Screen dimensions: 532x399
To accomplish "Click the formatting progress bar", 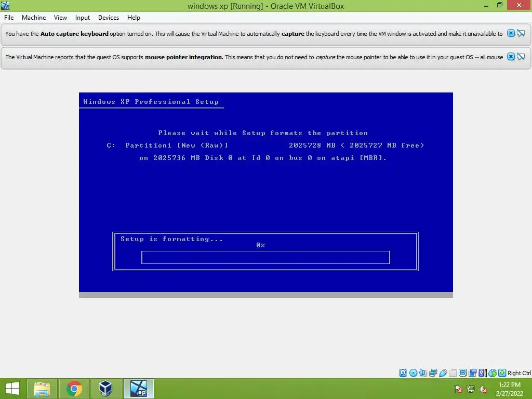I will (265, 258).
